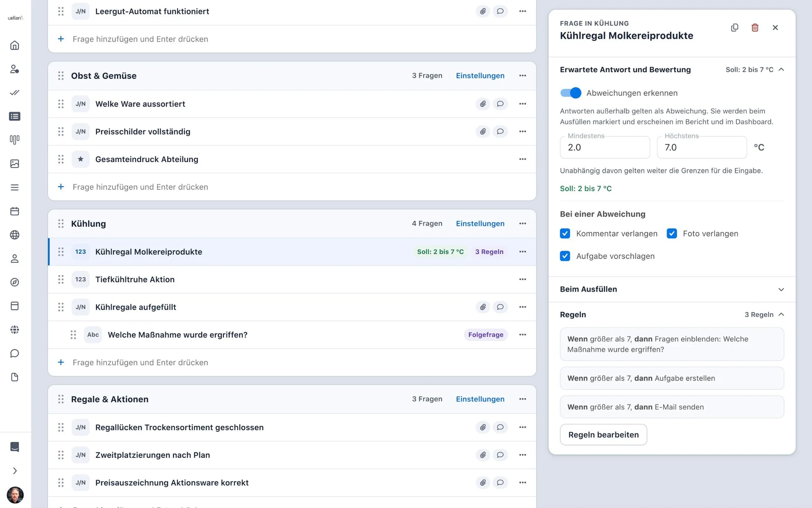Viewport: 812px width, 508px height.
Task: Uncheck Foto verlangen checkbox
Action: (x=672, y=233)
